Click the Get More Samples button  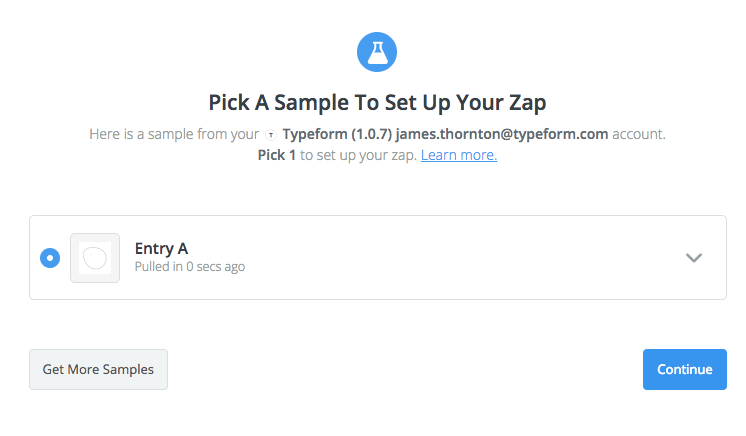pyautogui.click(x=98, y=369)
